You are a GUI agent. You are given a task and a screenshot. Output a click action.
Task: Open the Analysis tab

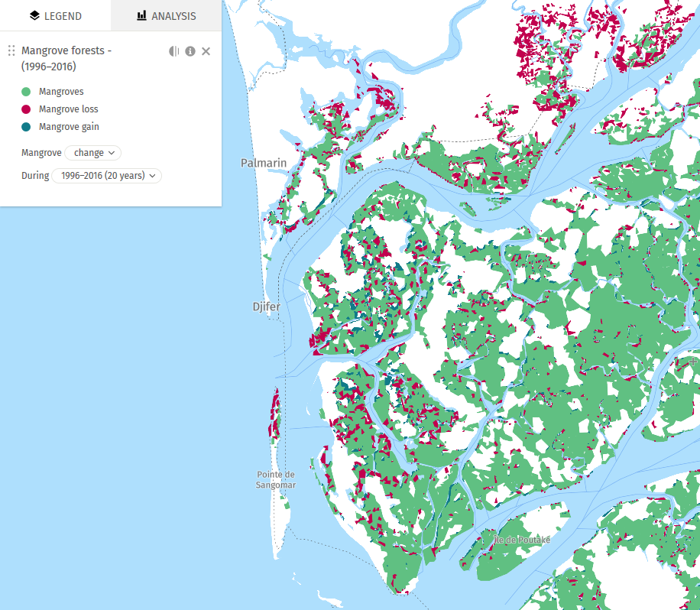[x=166, y=15]
